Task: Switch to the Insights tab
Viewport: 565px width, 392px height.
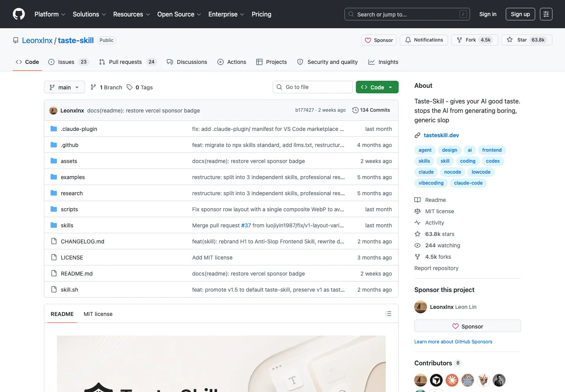Action: pos(383,62)
